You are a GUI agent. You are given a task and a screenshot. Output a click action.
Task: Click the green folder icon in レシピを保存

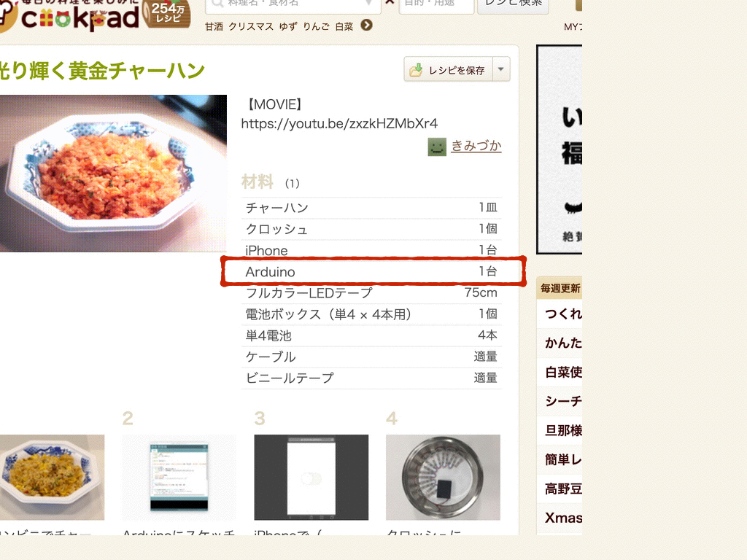tap(416, 70)
